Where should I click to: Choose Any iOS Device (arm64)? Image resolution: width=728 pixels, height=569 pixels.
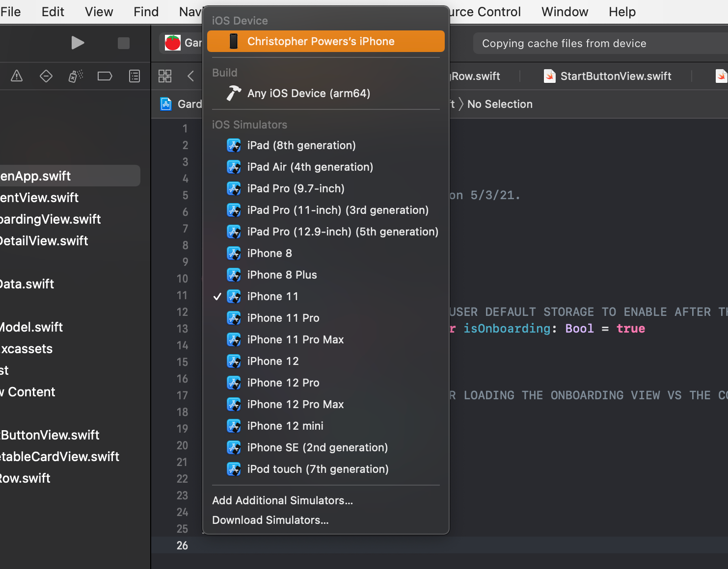[326, 93]
